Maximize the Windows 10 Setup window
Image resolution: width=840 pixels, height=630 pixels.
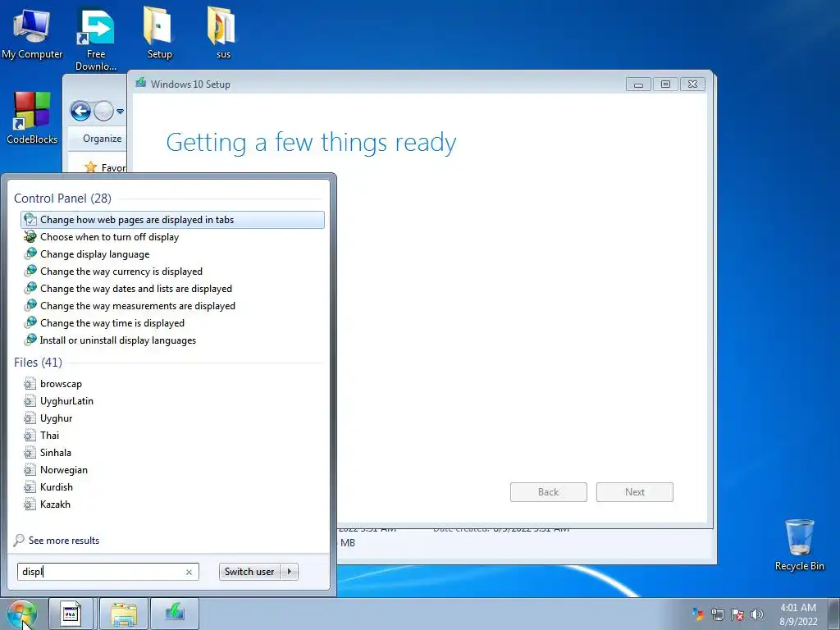[665, 84]
